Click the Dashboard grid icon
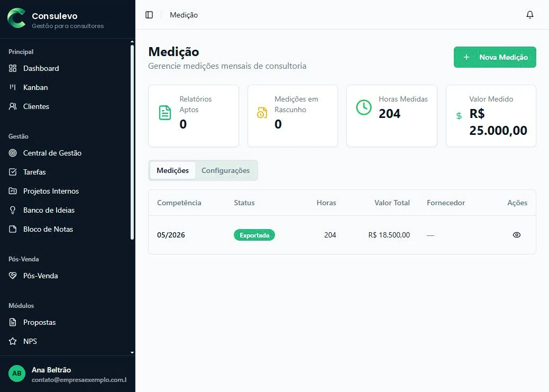This screenshot has width=549, height=392. (13, 68)
